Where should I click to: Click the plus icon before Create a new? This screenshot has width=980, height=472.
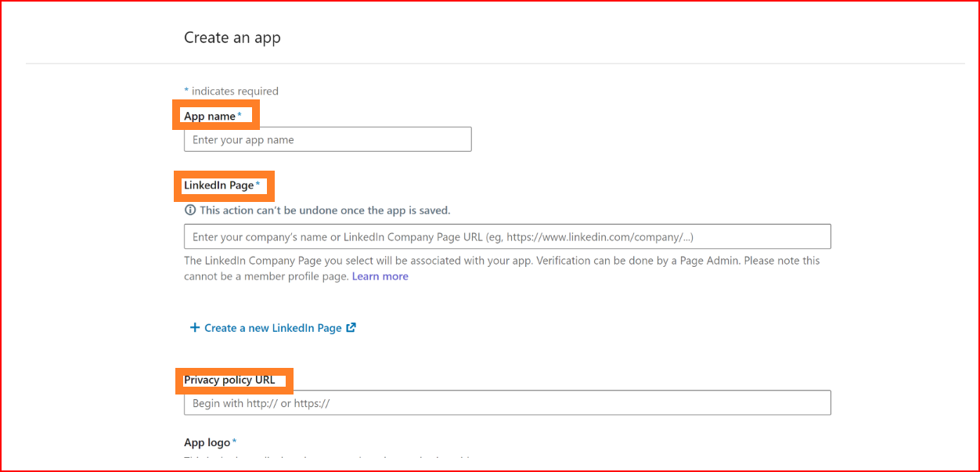click(195, 328)
